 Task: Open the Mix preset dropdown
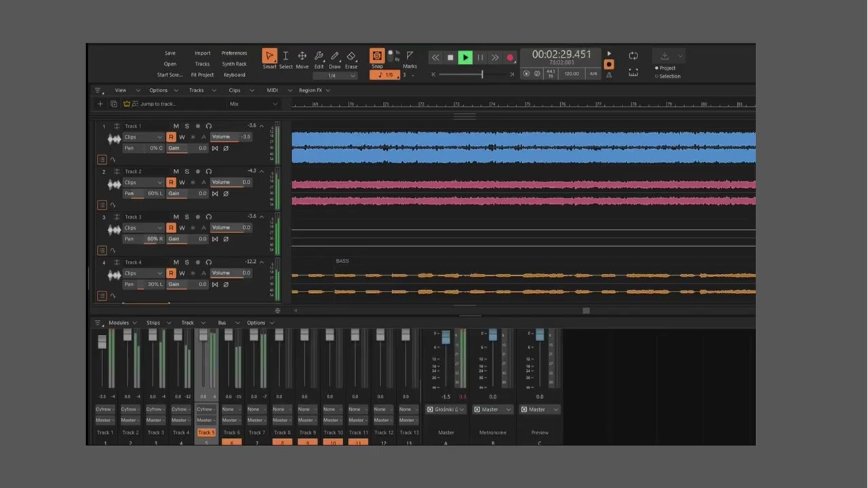[254, 104]
